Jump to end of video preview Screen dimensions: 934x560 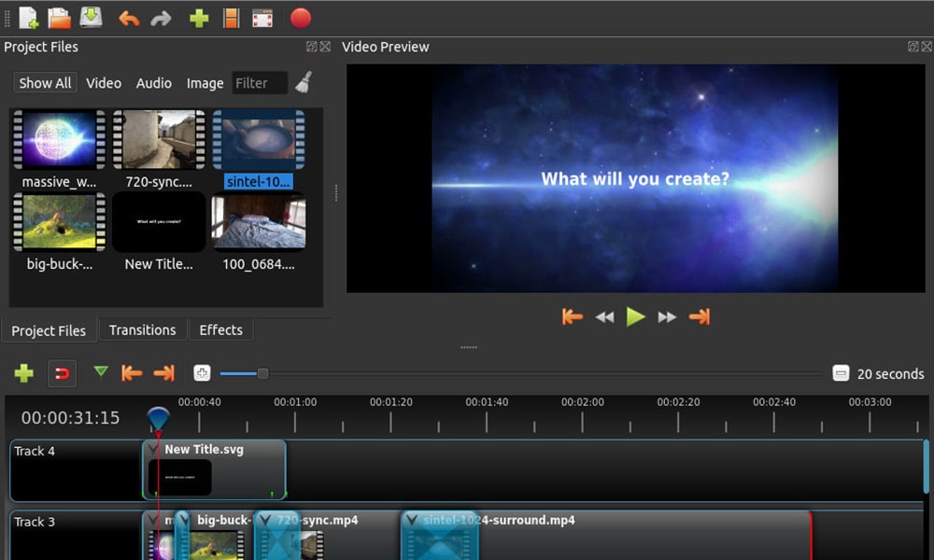coord(700,316)
